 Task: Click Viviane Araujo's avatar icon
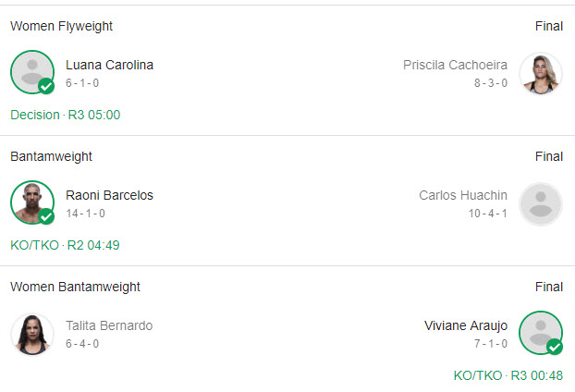(540, 332)
